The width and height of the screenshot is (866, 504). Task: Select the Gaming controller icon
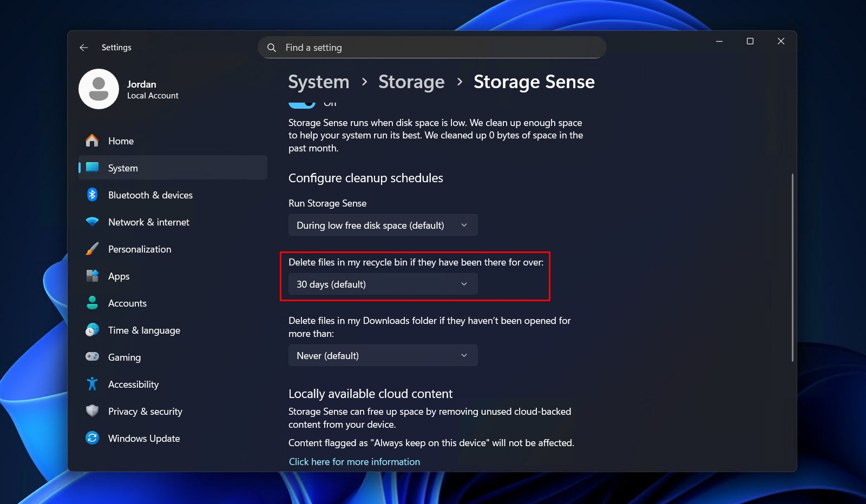tap(92, 357)
